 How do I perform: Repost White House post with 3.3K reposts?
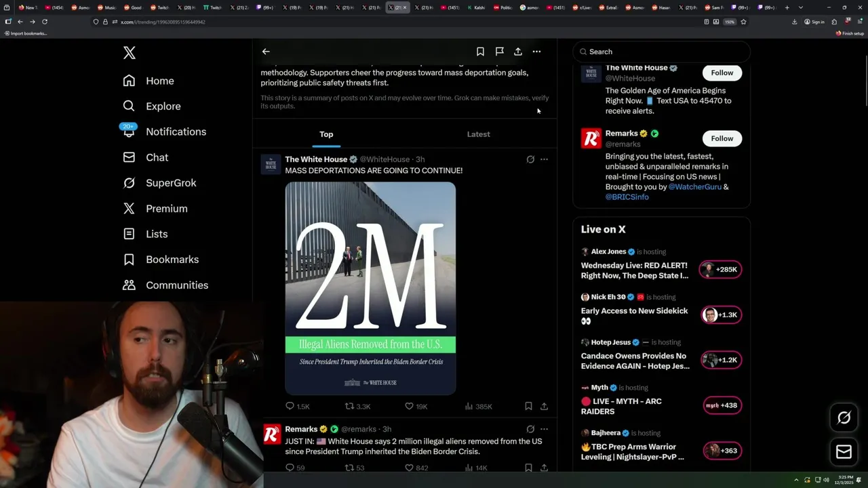tap(357, 406)
